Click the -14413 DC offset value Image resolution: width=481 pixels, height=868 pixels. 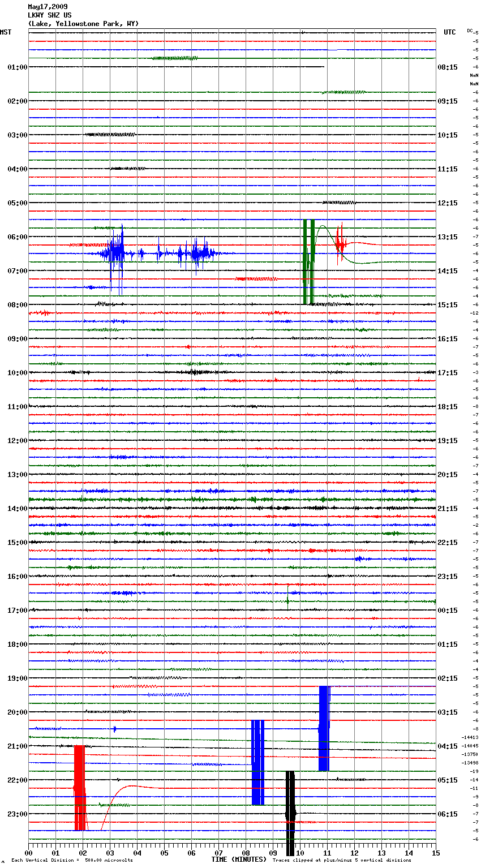pyautogui.click(x=470, y=737)
